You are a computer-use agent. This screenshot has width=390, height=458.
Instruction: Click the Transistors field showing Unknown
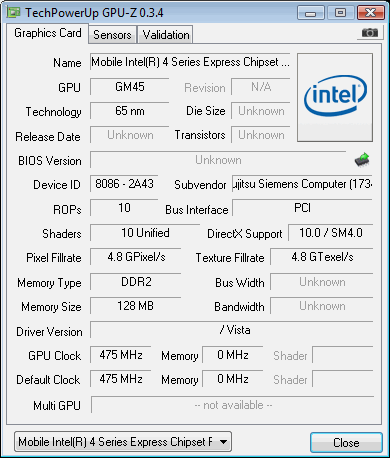(x=261, y=135)
